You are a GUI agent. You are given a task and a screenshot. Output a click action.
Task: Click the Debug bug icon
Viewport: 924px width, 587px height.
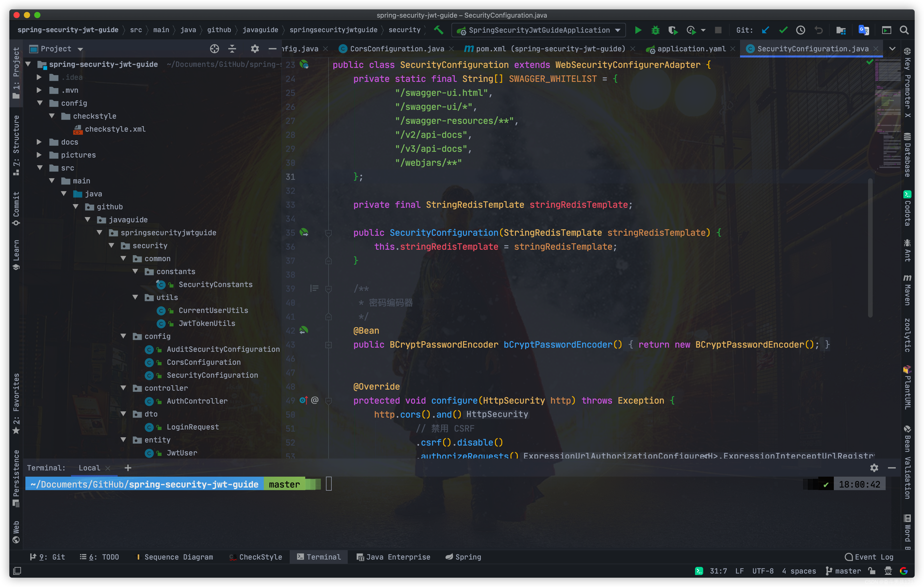[655, 30]
